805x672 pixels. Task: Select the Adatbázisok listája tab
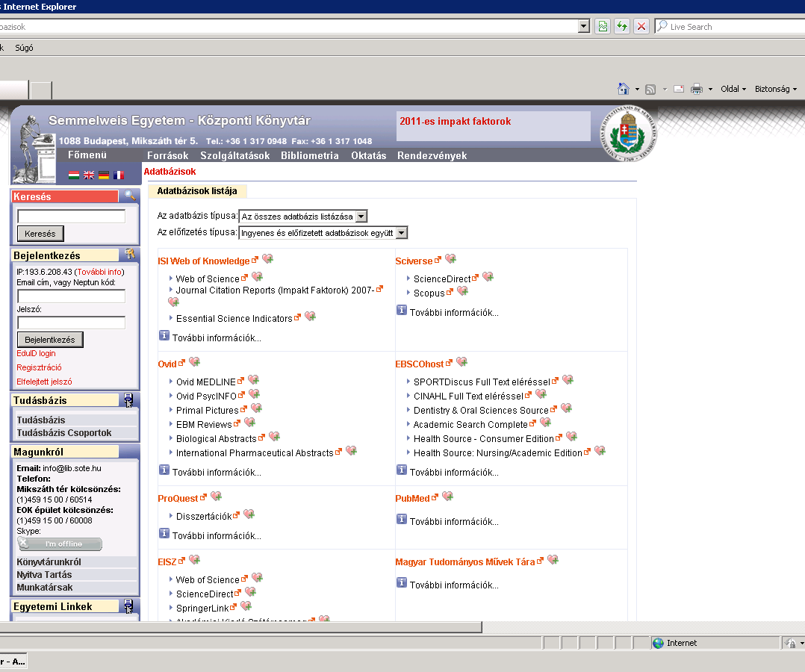click(197, 191)
